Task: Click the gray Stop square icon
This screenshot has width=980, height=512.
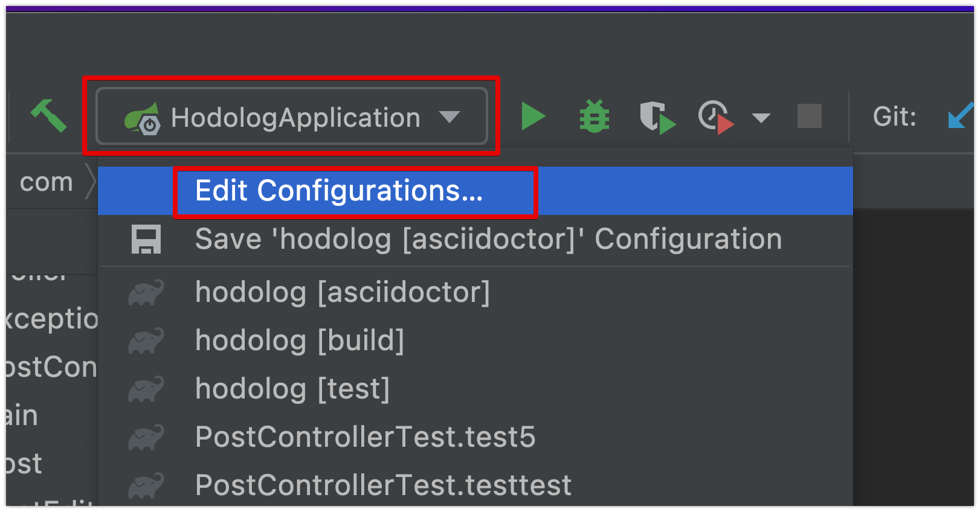Action: 810,116
